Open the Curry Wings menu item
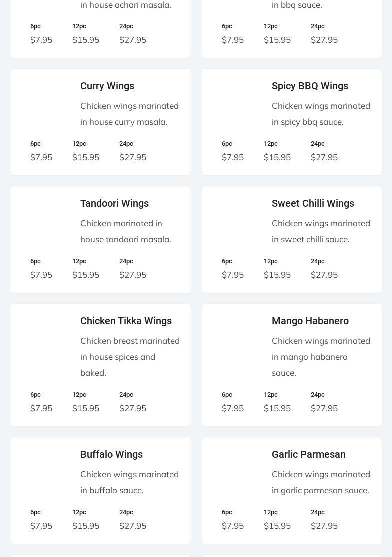Viewport: 392px width, 557px height. [107, 86]
